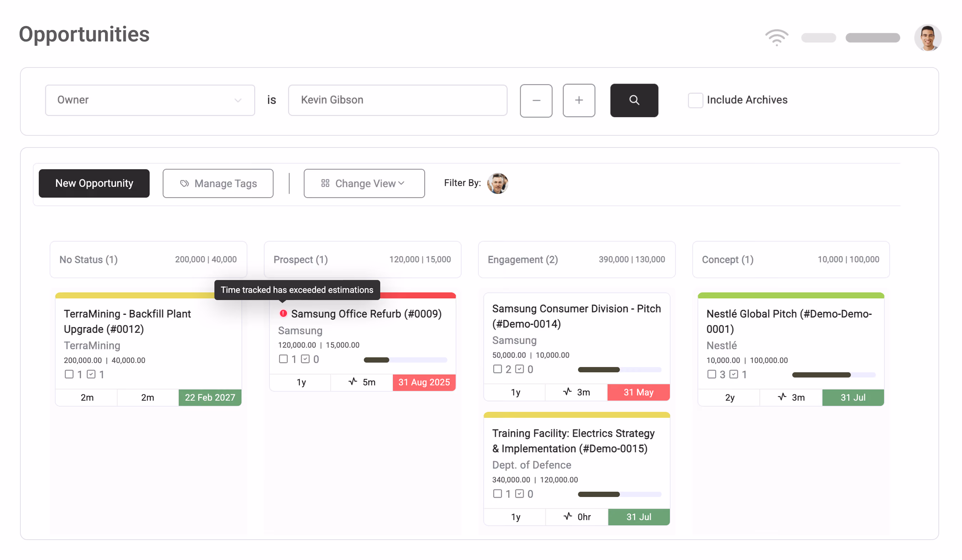The height and width of the screenshot is (560, 962).
Task: Open Nestlé Global Pitch opportunity title
Action: tap(789, 321)
